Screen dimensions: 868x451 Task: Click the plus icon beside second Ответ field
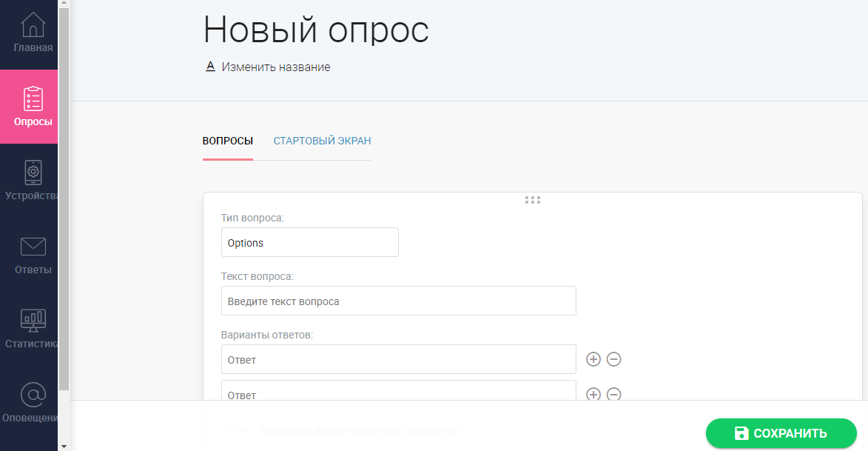(x=593, y=395)
